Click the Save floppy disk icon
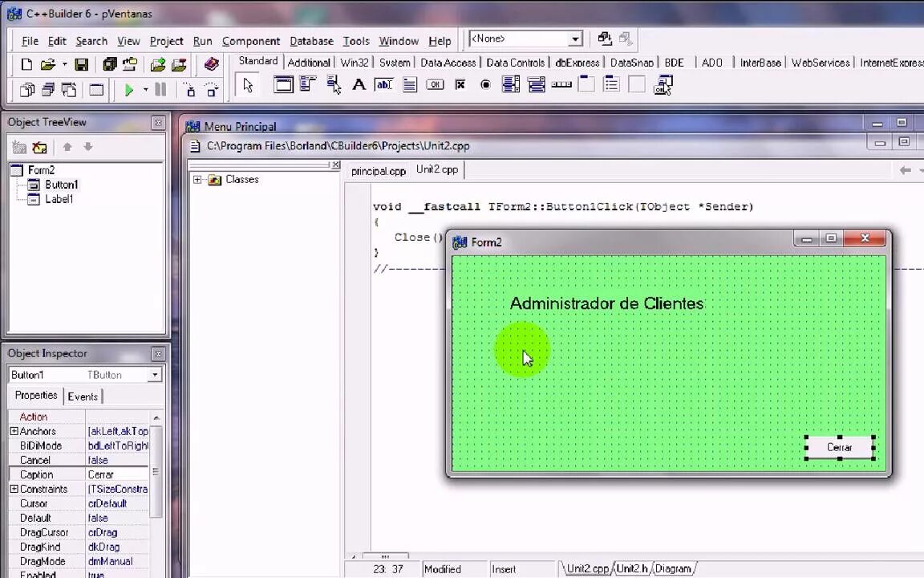This screenshot has width=924, height=578. 81,64
